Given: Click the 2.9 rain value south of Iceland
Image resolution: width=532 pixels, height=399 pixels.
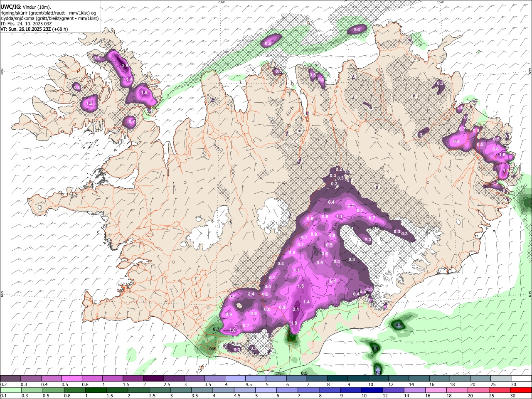Looking at the screenshot, I should click(x=375, y=348).
